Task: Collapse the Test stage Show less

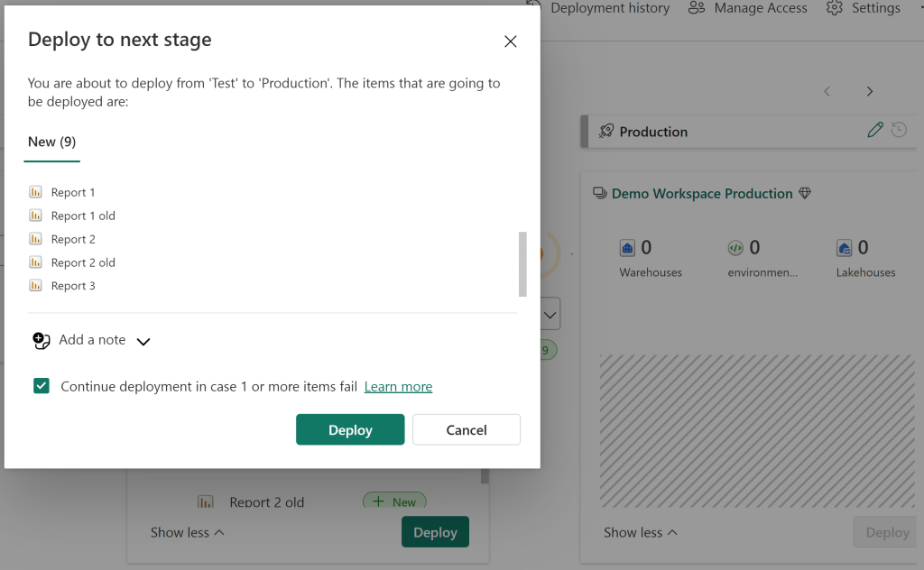Action: [188, 533]
